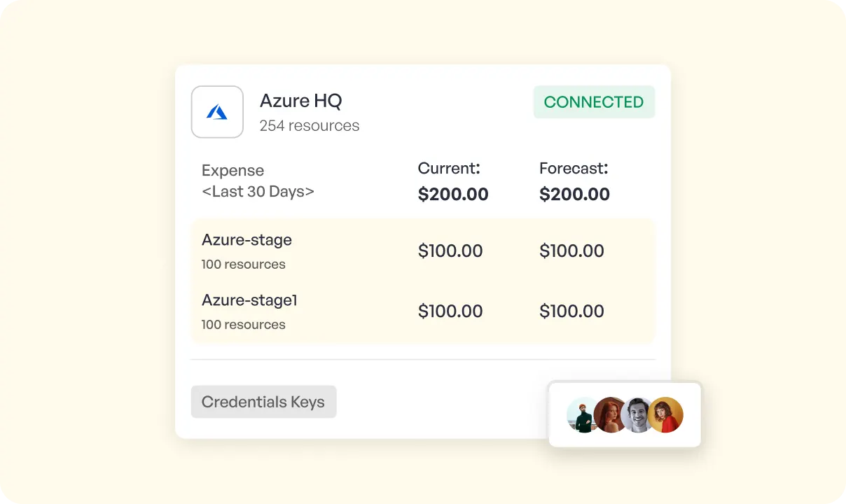Click Azure-stage's forecast $100.00 amount
This screenshot has width=846, height=504.
tap(571, 251)
